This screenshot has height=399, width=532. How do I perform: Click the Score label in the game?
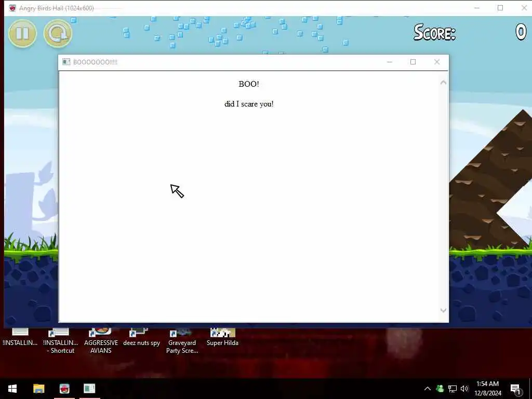tap(434, 33)
